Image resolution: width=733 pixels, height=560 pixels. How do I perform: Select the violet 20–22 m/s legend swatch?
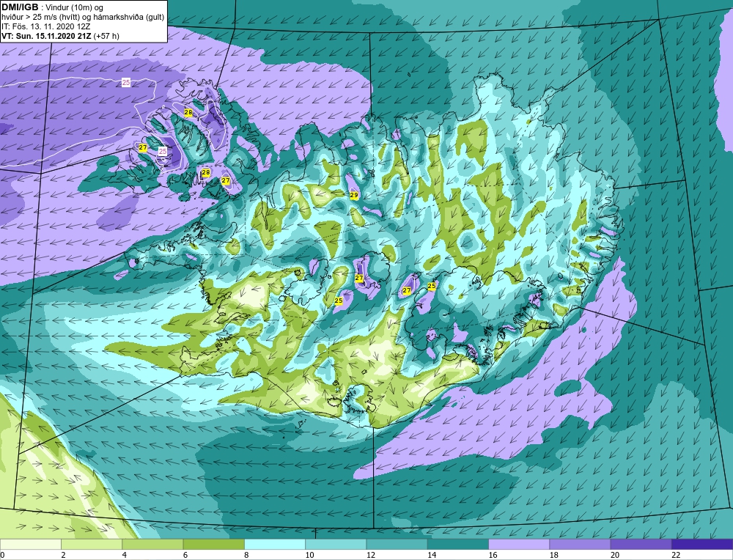(x=641, y=544)
